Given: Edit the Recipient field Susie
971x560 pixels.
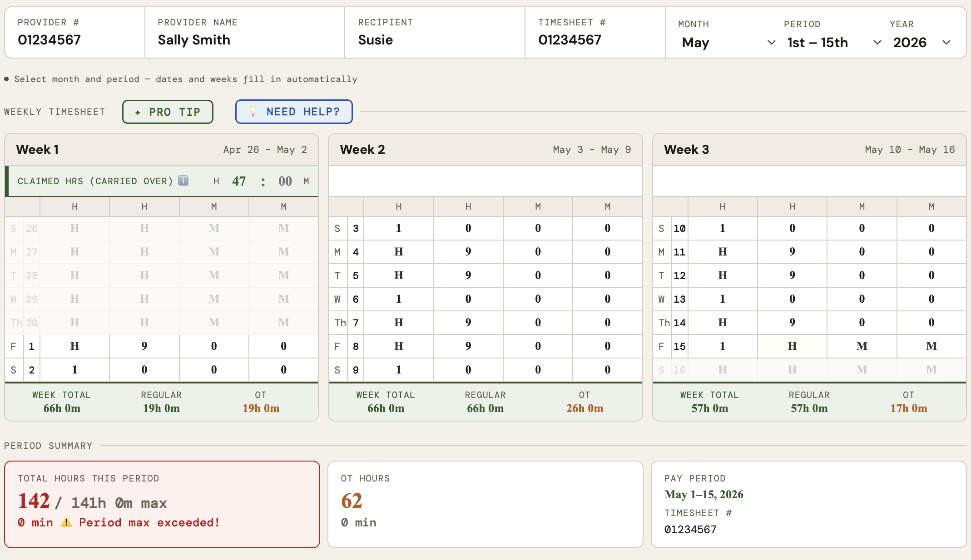Looking at the screenshot, I should click(x=376, y=40).
